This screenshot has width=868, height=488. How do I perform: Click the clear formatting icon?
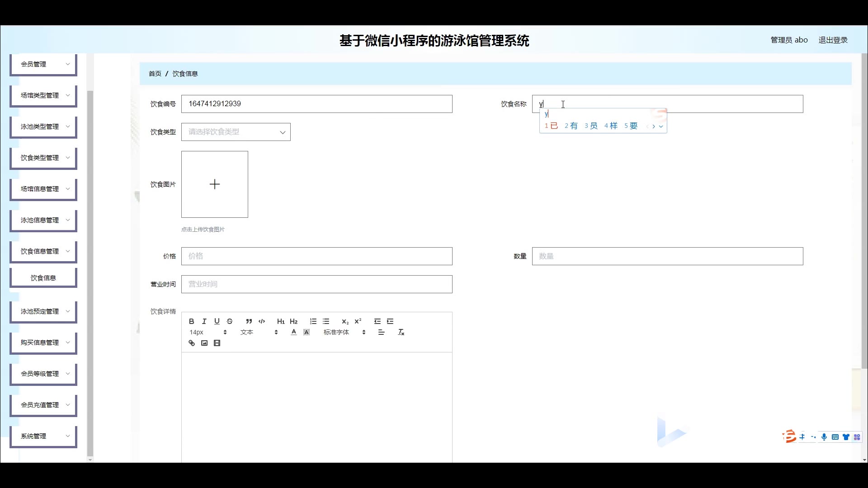[x=401, y=332]
